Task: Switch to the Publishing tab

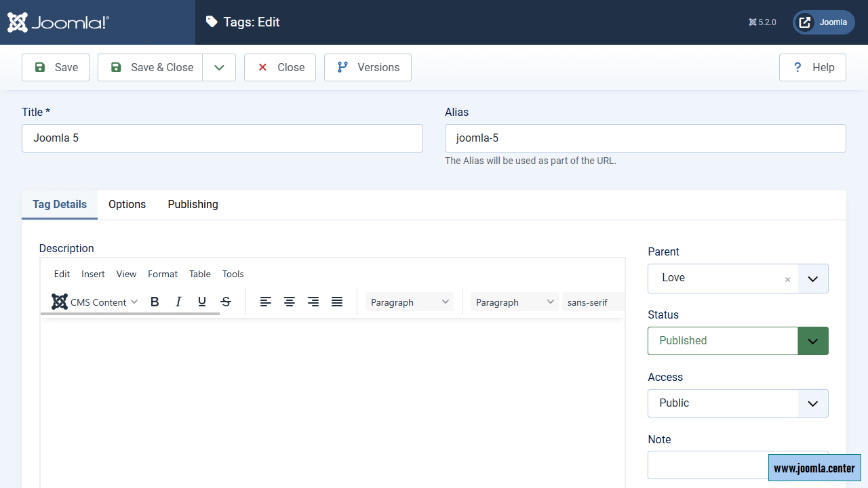Action: tap(193, 205)
